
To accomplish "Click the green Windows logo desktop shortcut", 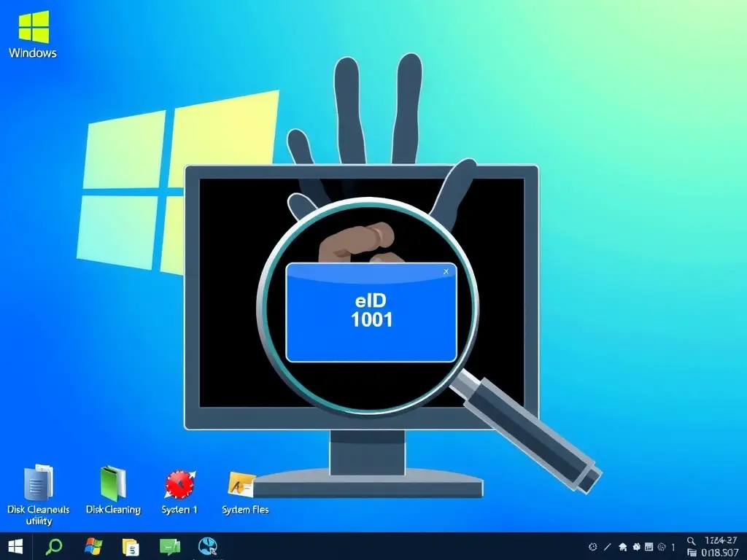I will (x=33, y=34).
